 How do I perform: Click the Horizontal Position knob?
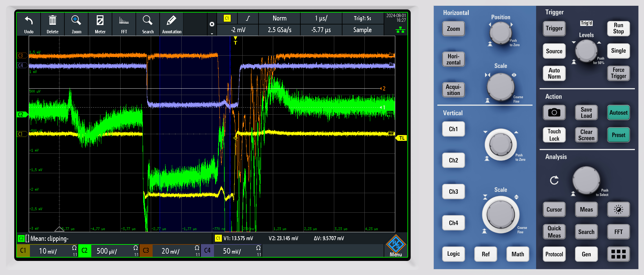pyautogui.click(x=501, y=32)
